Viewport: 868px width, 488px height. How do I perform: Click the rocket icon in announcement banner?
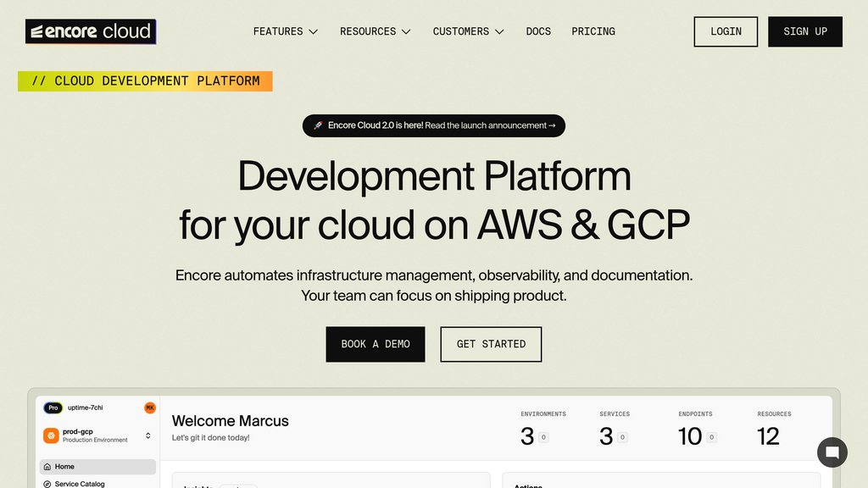tap(318, 125)
